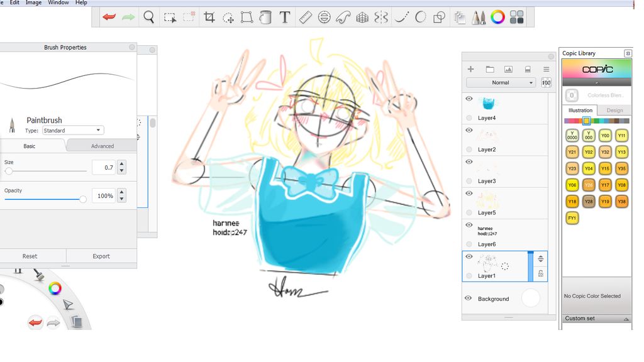
Task: Select the Predictive Stroke oval tool
Action: pyautogui.click(x=420, y=17)
